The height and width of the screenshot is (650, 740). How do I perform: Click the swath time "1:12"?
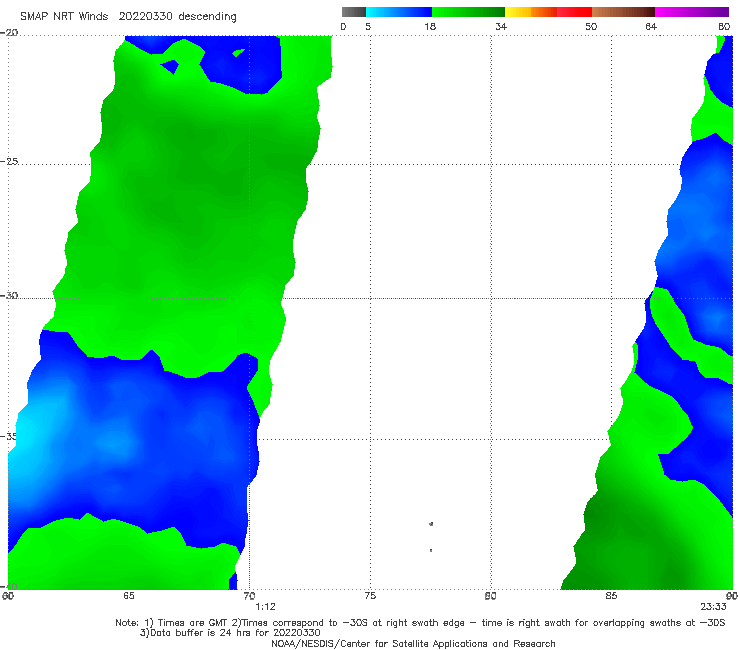tap(265, 607)
